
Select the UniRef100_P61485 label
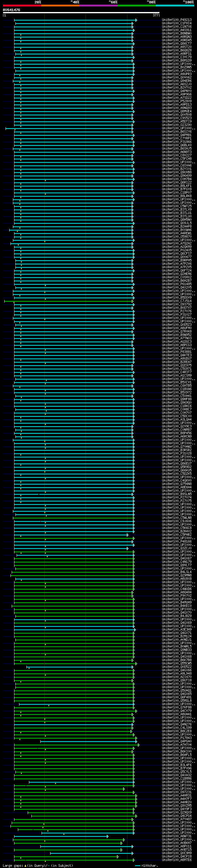(x=177, y=284)
